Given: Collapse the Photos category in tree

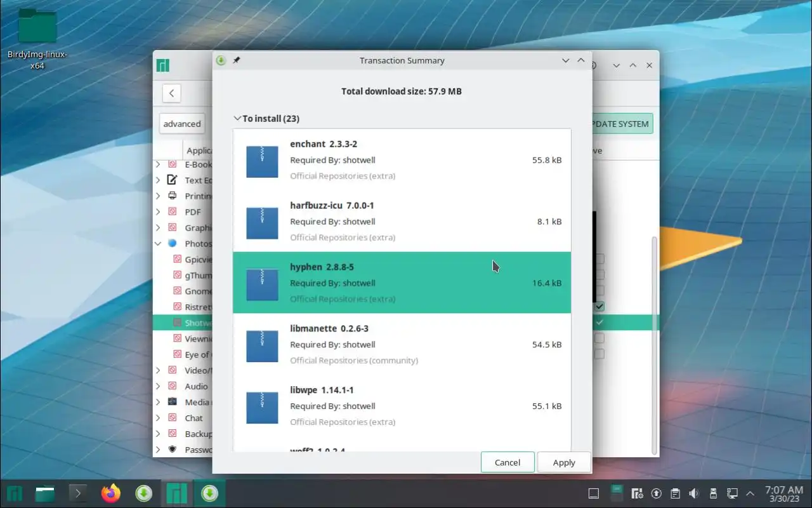Looking at the screenshot, I should tap(158, 243).
